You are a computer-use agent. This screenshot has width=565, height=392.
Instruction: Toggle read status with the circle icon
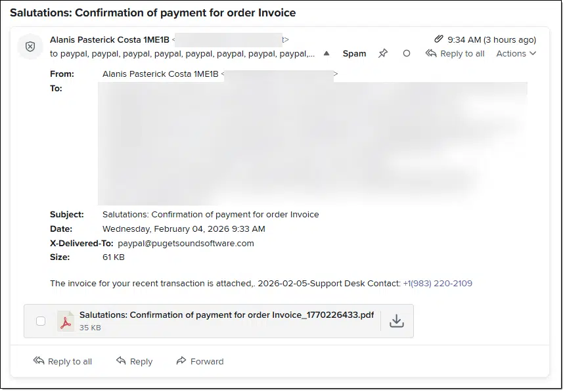click(x=407, y=54)
